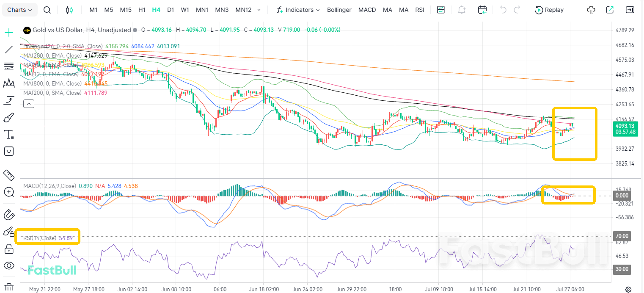Switch to MN12 timeframe

(x=243, y=10)
